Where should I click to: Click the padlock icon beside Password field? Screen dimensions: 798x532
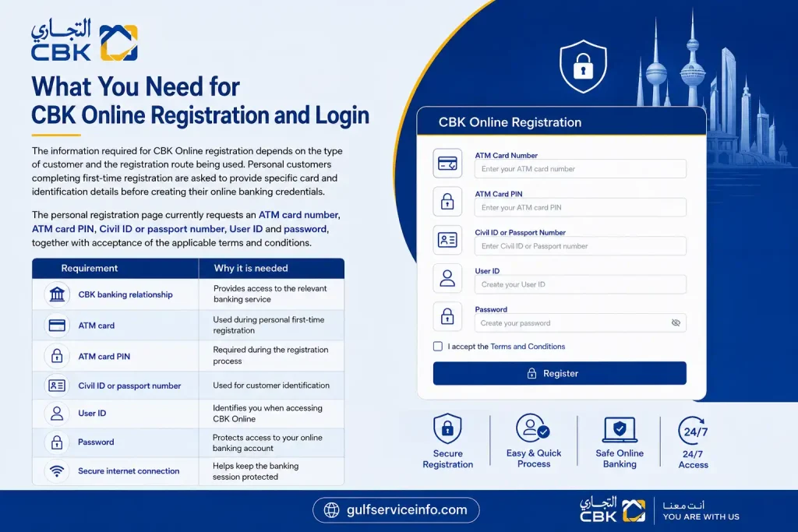point(447,316)
